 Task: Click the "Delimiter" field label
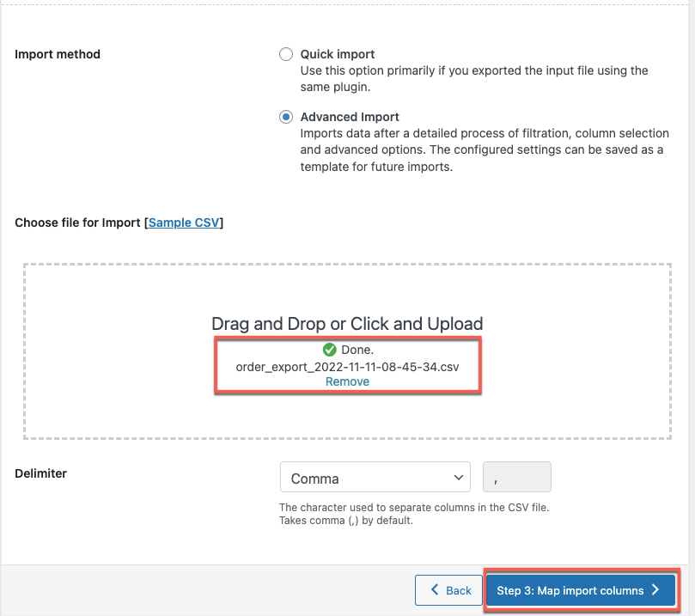click(41, 473)
